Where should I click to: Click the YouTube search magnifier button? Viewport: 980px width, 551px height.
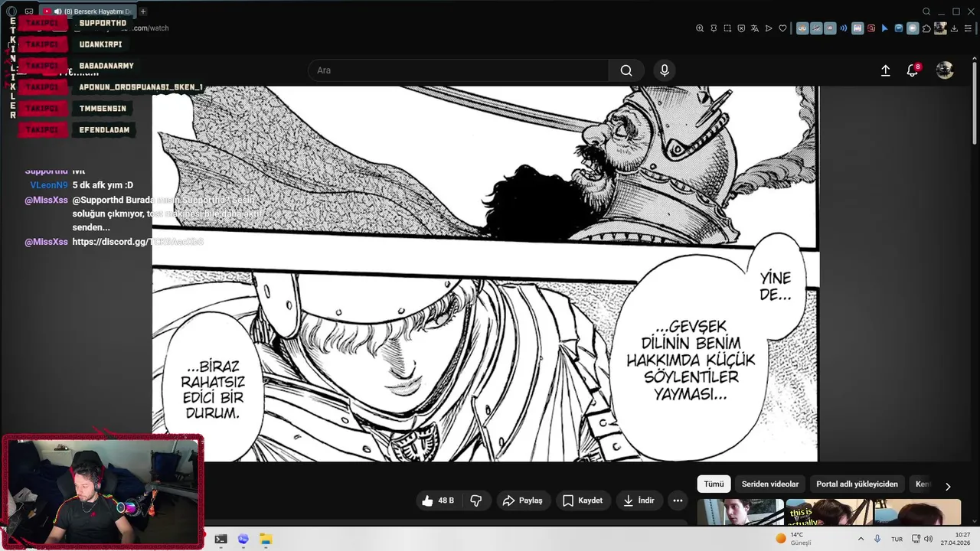[626, 70]
